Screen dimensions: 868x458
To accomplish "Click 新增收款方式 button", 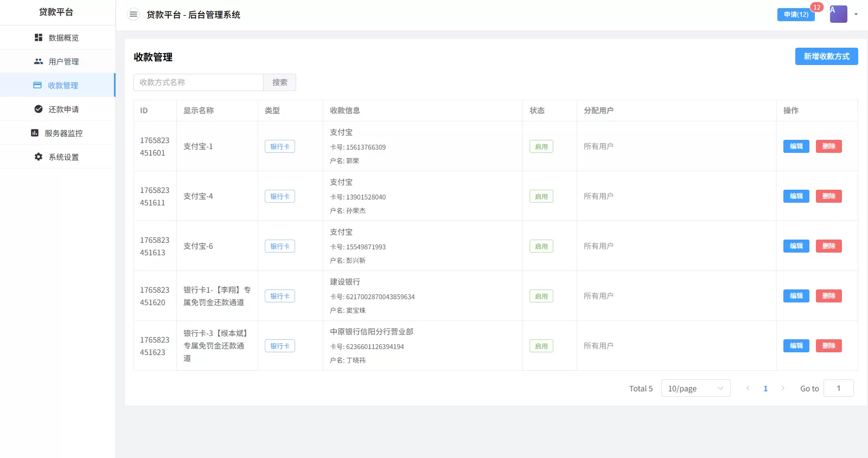I will (826, 56).
